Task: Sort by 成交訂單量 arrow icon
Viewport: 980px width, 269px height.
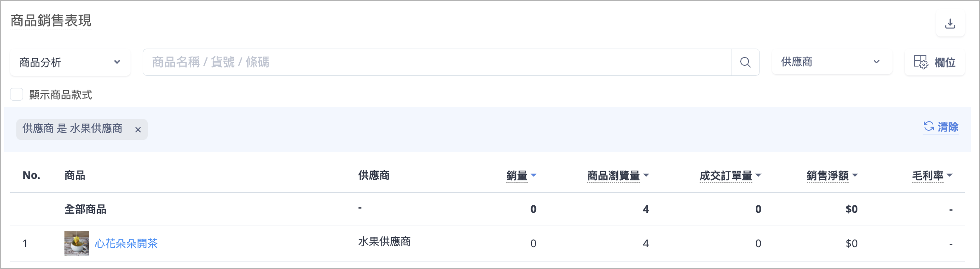Action: tap(759, 175)
